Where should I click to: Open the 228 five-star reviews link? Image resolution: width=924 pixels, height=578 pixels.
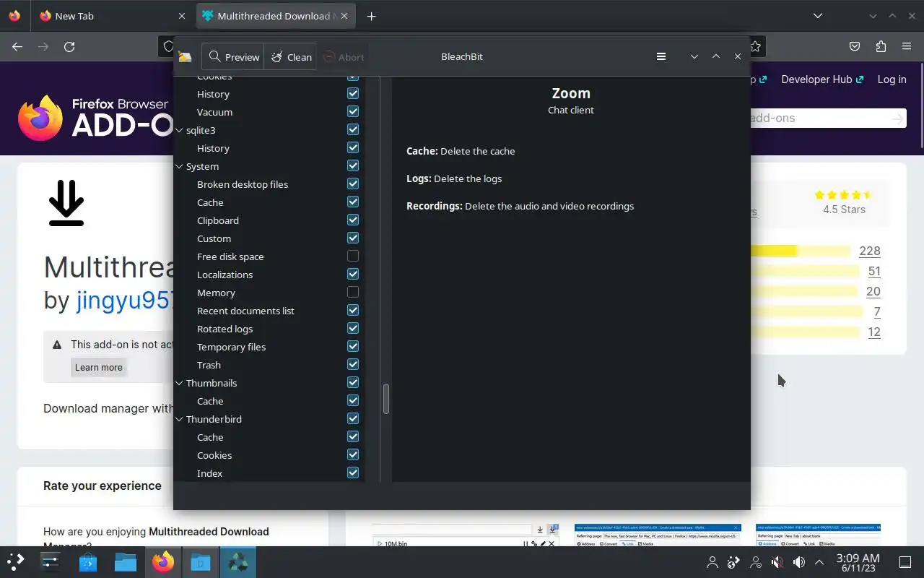click(870, 251)
